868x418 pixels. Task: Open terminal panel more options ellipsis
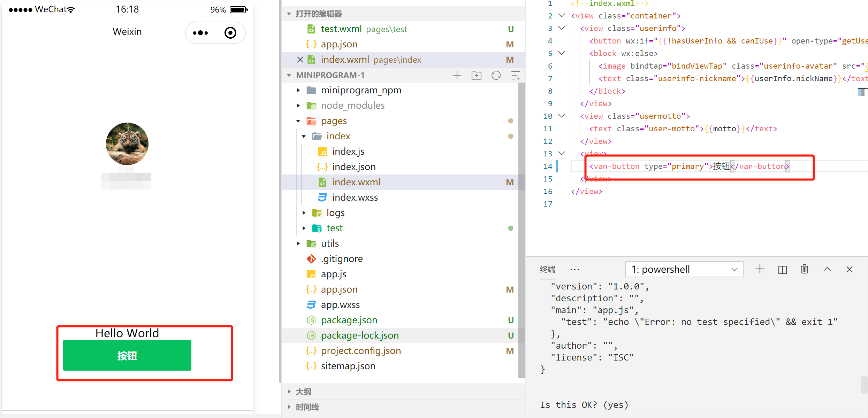click(574, 269)
